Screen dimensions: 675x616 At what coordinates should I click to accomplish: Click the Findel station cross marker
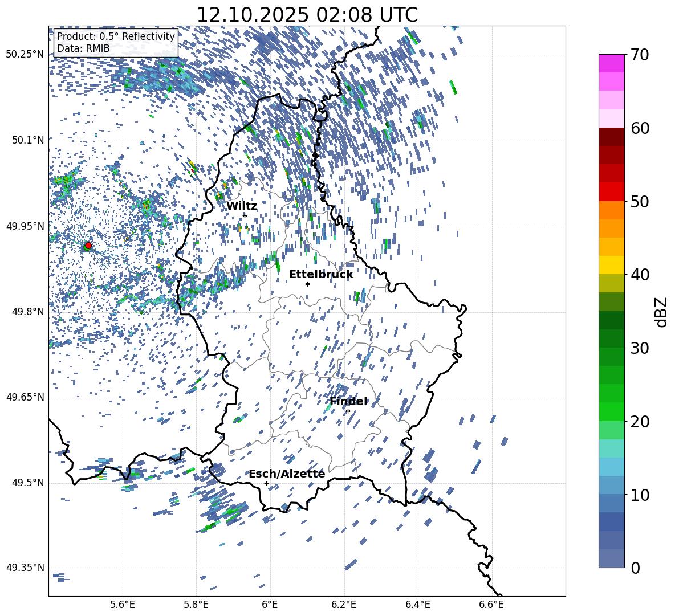(x=348, y=411)
